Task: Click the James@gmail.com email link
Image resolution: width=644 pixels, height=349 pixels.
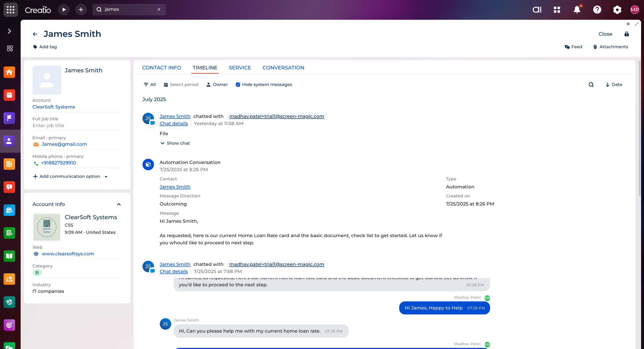Action: pos(64,144)
